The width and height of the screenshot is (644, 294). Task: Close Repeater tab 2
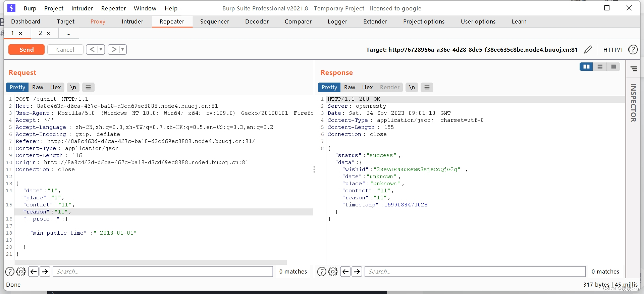click(48, 33)
